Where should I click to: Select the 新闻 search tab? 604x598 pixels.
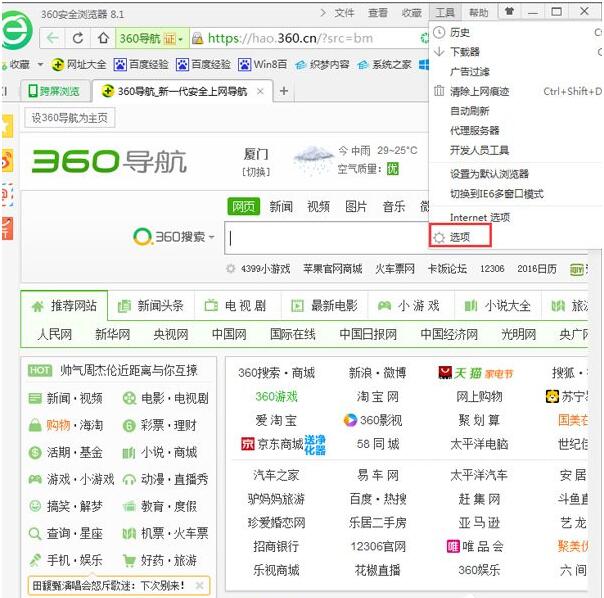[281, 207]
